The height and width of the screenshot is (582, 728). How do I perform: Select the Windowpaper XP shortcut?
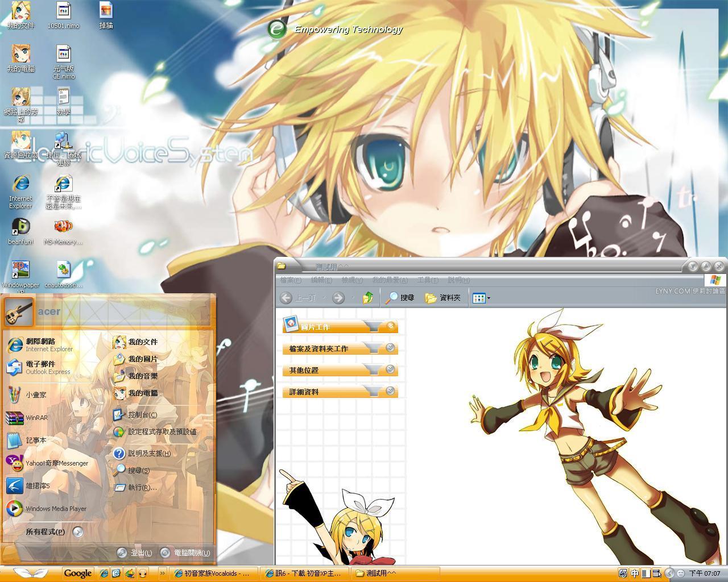[20, 277]
